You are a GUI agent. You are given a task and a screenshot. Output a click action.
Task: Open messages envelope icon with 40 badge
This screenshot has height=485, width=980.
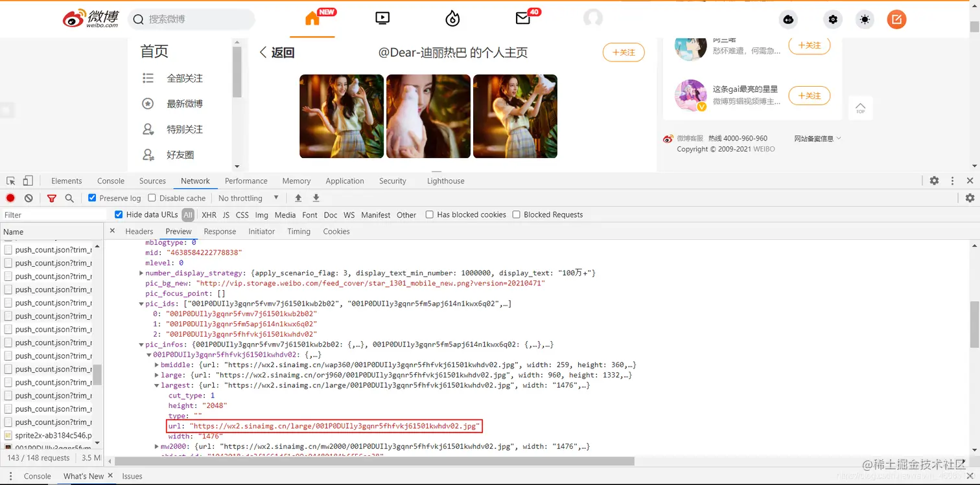pyautogui.click(x=523, y=19)
